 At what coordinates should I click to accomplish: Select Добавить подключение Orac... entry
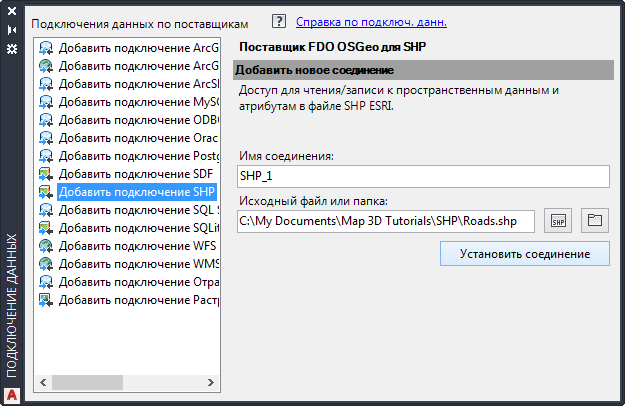click(x=139, y=138)
